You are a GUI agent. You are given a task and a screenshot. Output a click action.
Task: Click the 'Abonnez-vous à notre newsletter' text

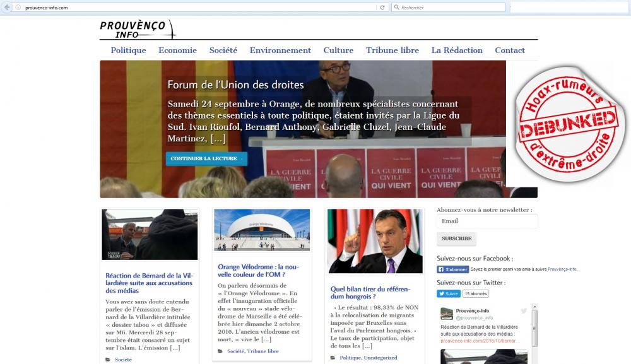click(x=485, y=210)
